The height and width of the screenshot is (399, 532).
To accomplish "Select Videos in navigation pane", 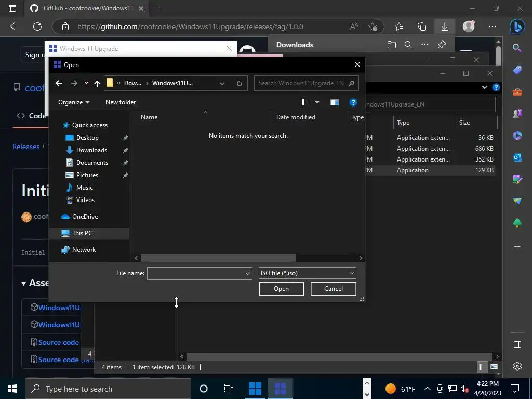I will coord(85,200).
